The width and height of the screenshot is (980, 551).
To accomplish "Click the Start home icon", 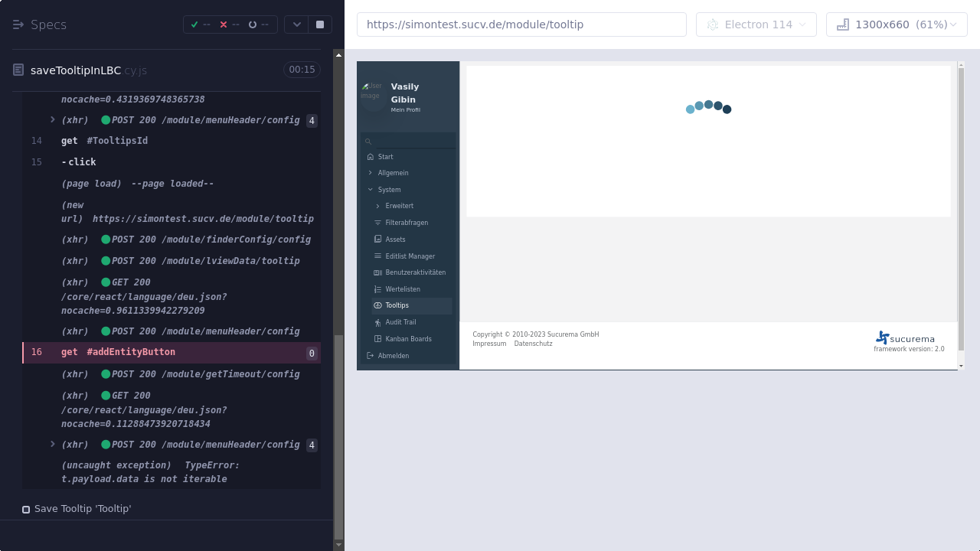I will pyautogui.click(x=371, y=157).
